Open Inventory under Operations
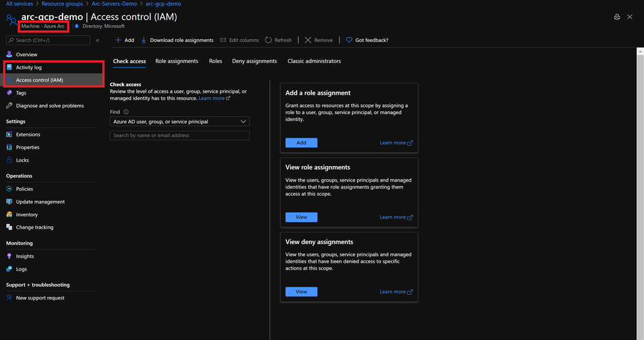The height and width of the screenshot is (340, 644). coord(26,214)
